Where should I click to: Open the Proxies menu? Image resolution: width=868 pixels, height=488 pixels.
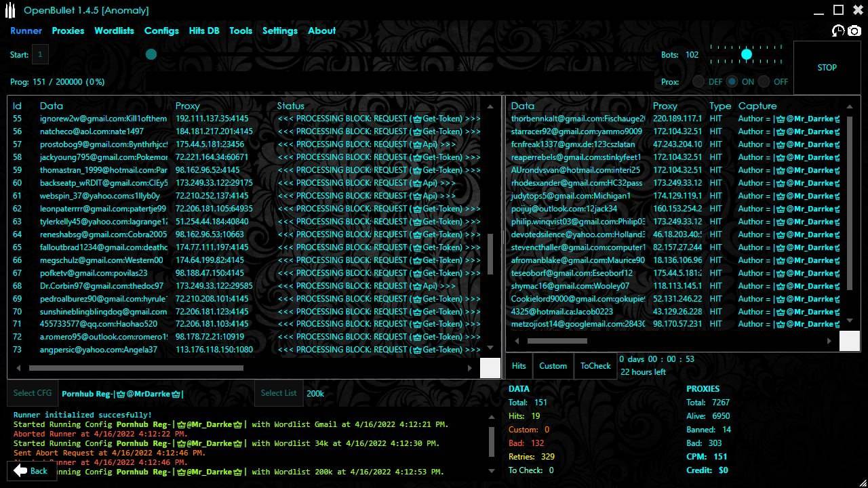tap(68, 30)
